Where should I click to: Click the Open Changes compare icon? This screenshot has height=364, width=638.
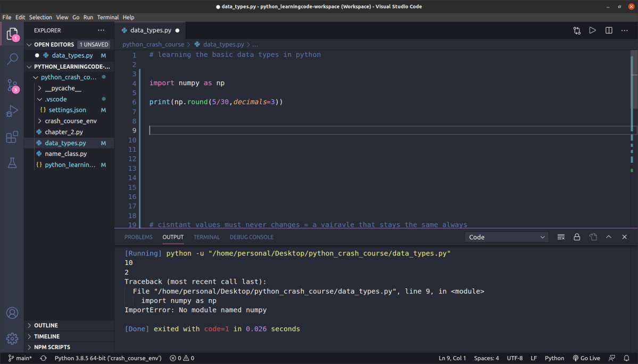[x=577, y=30]
